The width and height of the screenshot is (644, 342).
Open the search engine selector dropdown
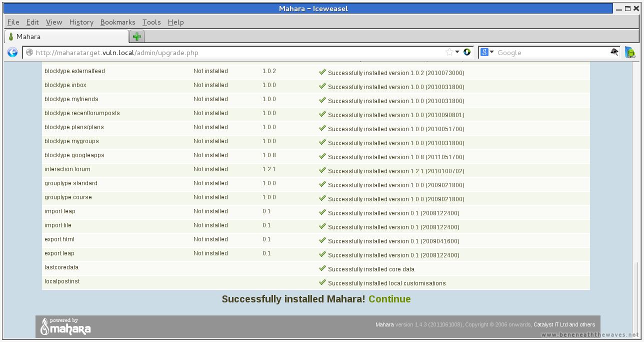491,52
